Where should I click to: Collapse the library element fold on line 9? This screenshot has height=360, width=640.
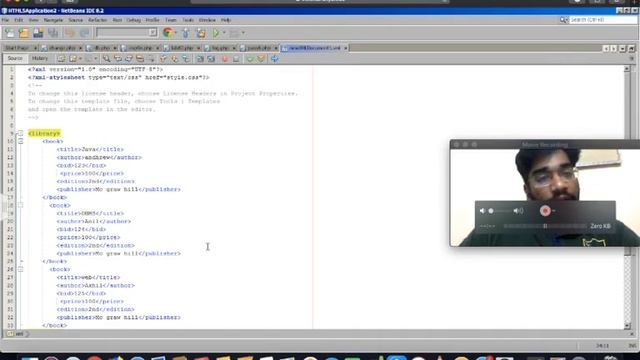(x=20, y=133)
